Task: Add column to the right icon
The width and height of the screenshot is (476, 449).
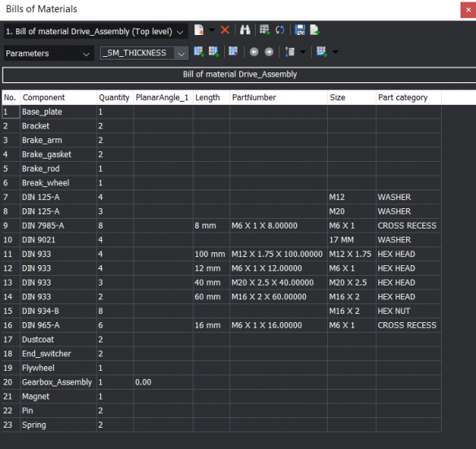Action: [214, 52]
